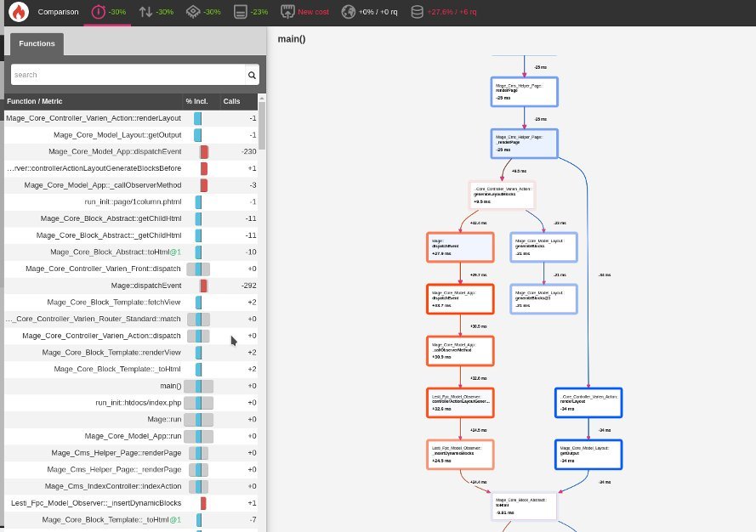Click the generateLayoutBlocks graph node
The image size is (756, 532).
[502, 195]
